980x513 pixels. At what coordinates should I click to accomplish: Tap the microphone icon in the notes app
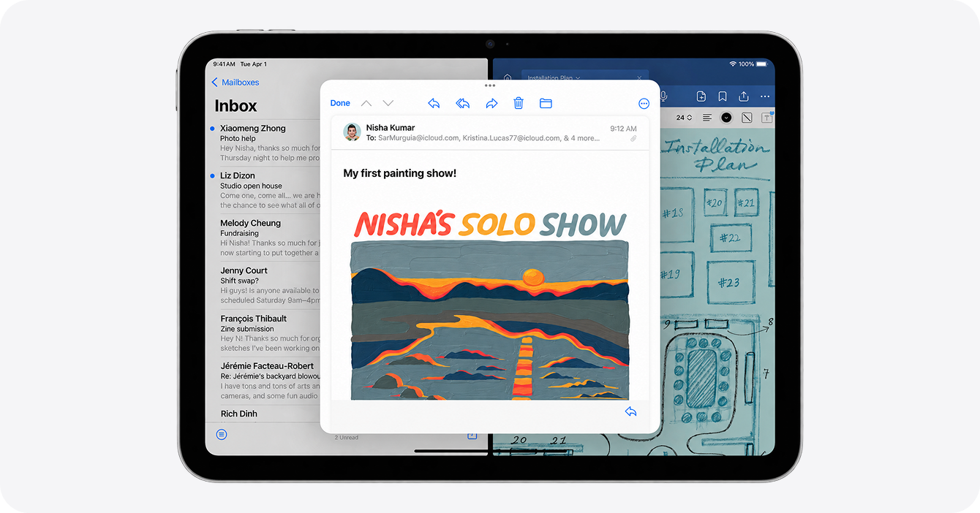point(663,96)
